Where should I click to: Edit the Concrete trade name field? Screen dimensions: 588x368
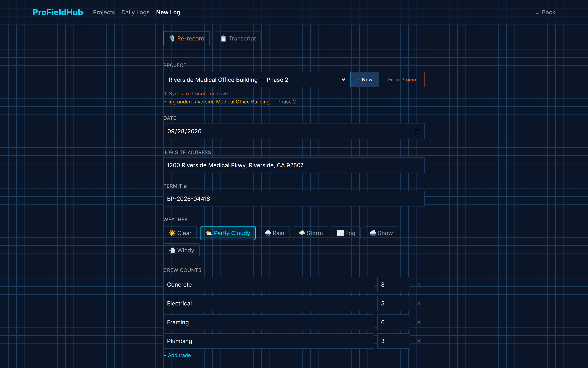pyautogui.click(x=269, y=285)
